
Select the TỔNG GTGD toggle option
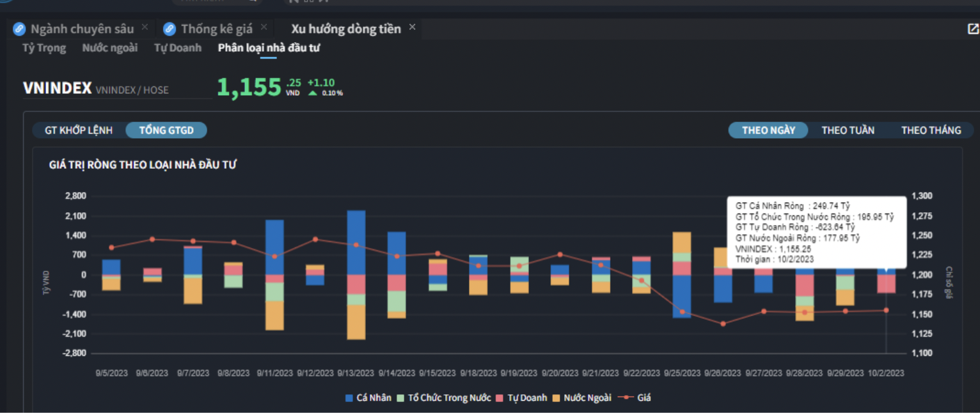pos(166,130)
